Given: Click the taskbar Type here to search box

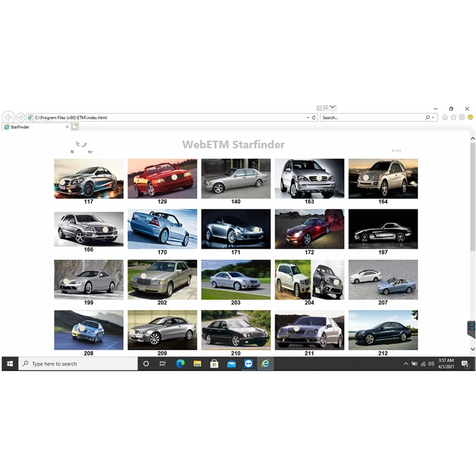Looking at the screenshot, I should coord(79,364).
